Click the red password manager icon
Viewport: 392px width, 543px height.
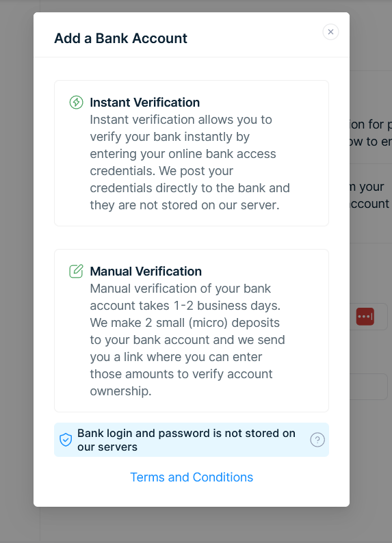pos(365,317)
